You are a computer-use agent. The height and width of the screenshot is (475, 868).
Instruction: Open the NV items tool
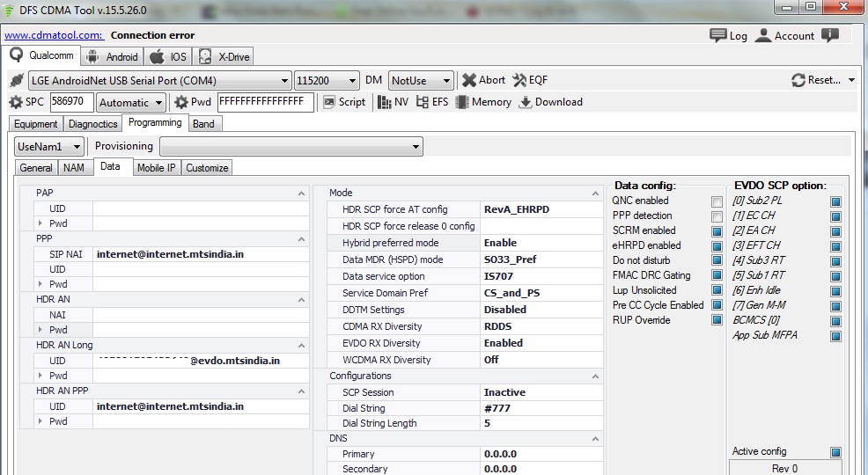tap(393, 102)
